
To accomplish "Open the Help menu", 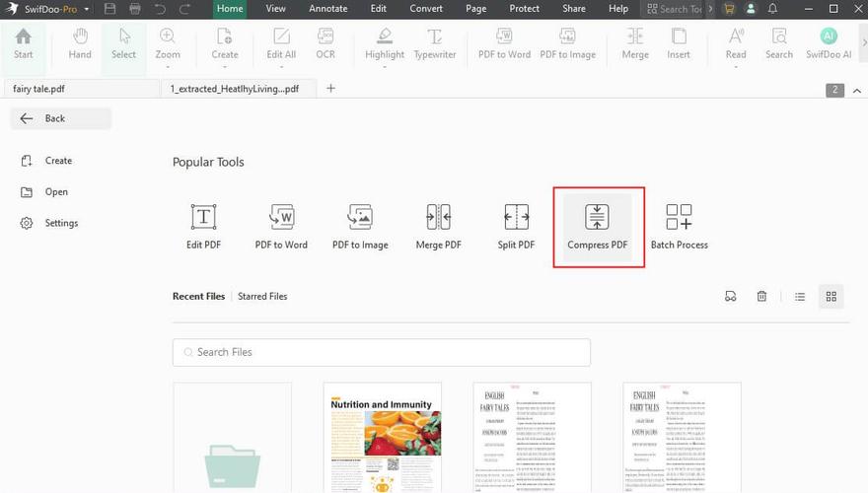I will (x=618, y=9).
